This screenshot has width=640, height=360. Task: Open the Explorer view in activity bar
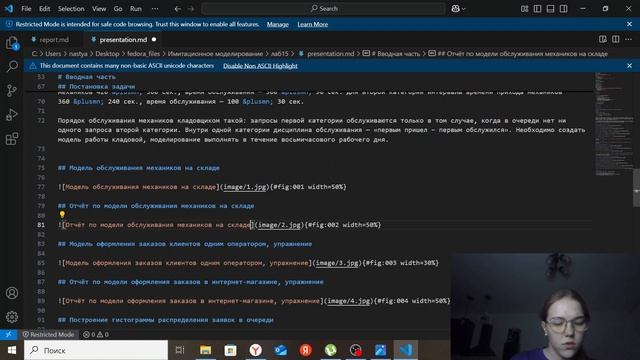click(x=12, y=43)
